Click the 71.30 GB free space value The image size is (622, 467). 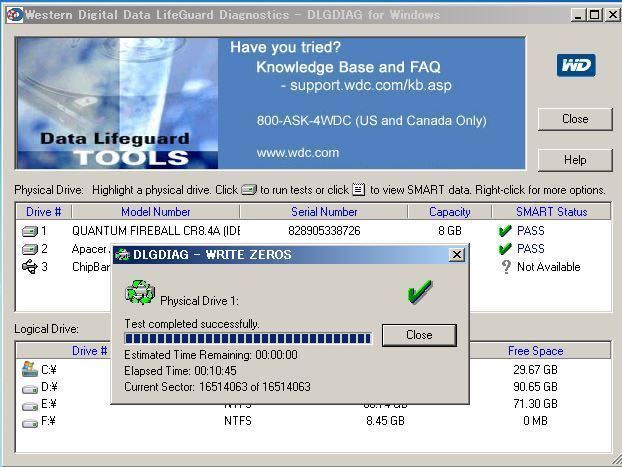point(536,404)
